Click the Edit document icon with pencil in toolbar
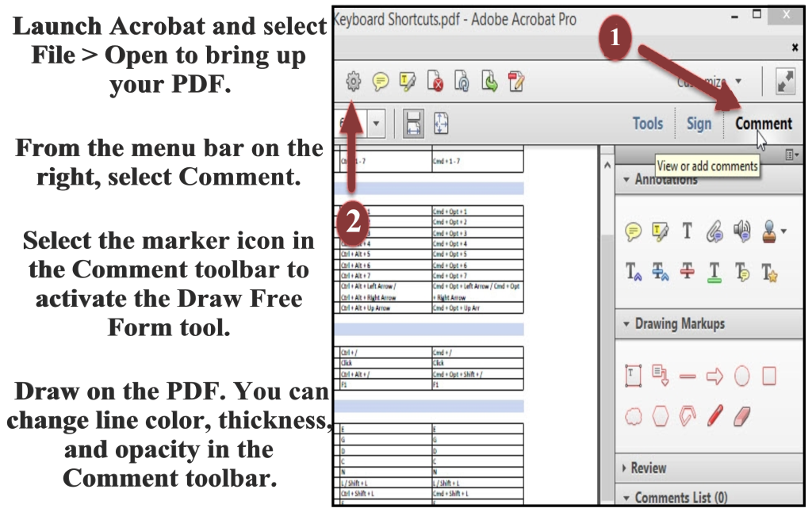812x512 pixels. point(516,82)
